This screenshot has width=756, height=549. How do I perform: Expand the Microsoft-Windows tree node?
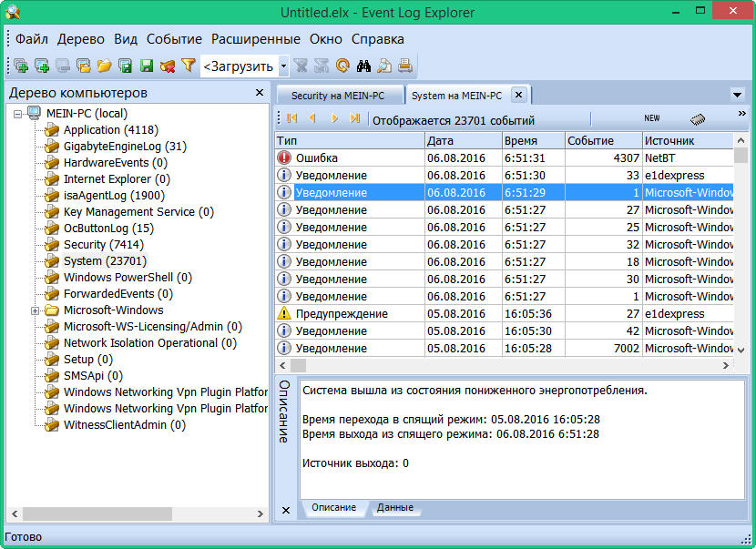[x=36, y=310]
